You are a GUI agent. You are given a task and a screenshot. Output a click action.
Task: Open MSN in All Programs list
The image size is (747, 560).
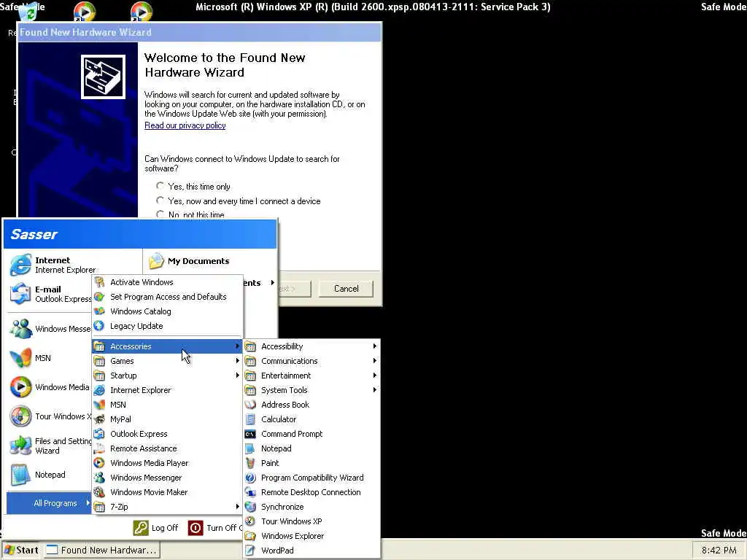coord(167,404)
